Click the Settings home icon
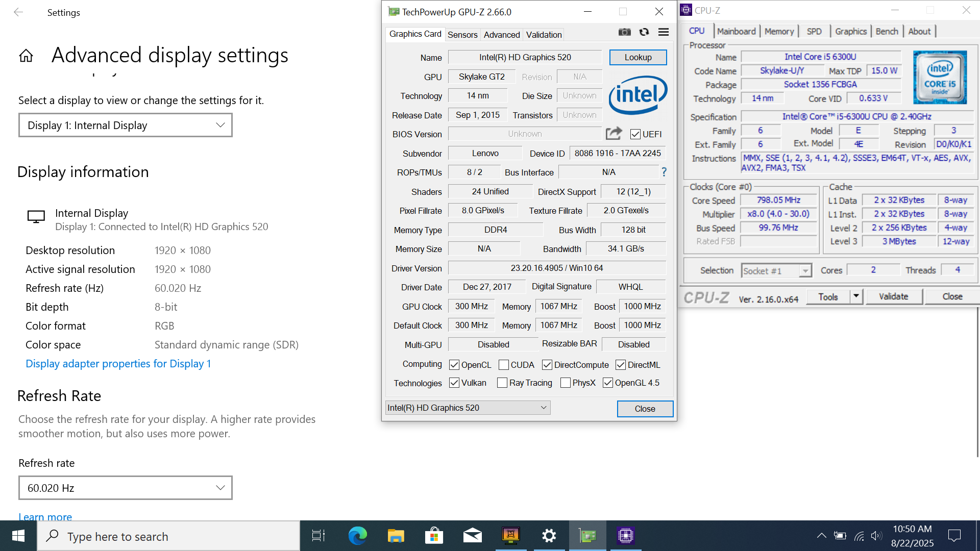 pyautogui.click(x=26, y=56)
